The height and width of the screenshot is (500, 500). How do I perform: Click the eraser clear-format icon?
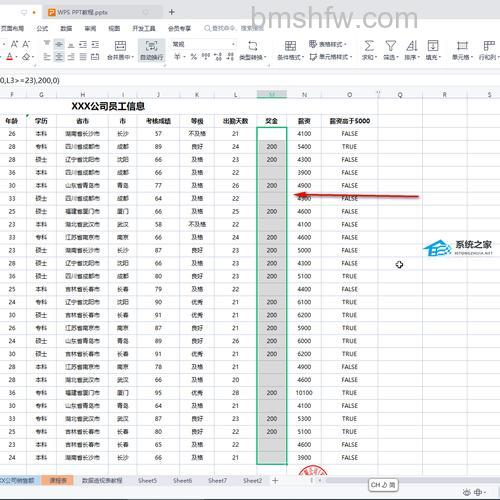click(26, 57)
